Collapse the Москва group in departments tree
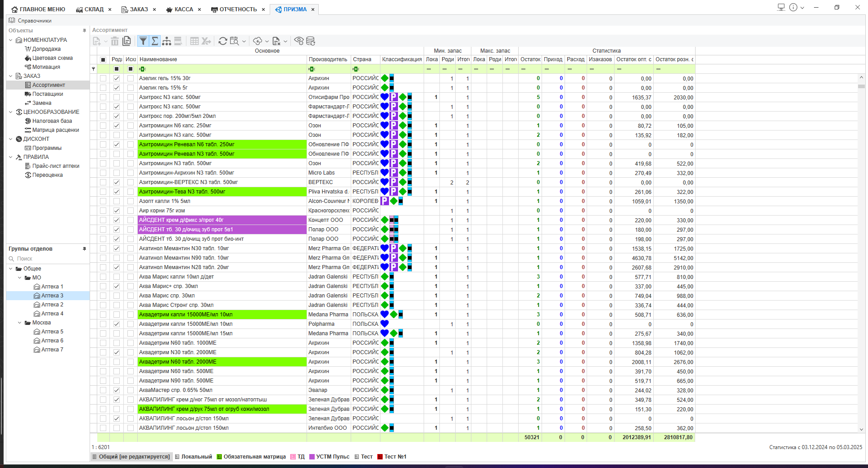The width and height of the screenshot is (868, 468). point(20,323)
